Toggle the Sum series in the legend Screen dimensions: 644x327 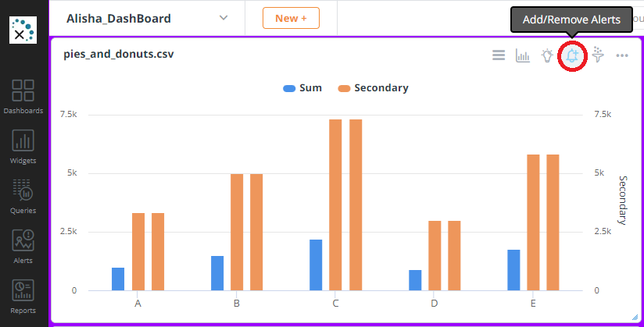click(302, 88)
